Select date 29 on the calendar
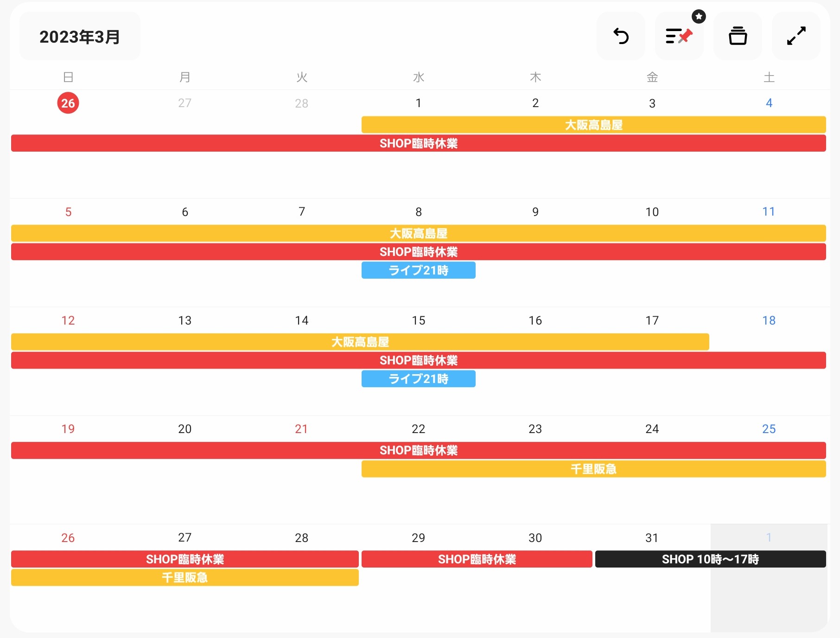 (419, 538)
